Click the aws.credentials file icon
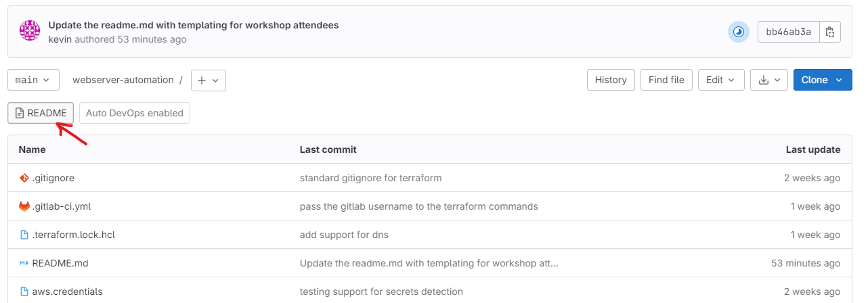 click(x=24, y=292)
